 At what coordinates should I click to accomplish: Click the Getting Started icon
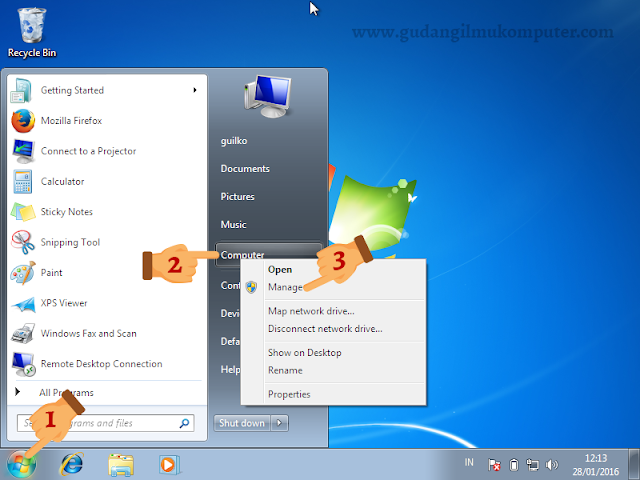coord(21,90)
